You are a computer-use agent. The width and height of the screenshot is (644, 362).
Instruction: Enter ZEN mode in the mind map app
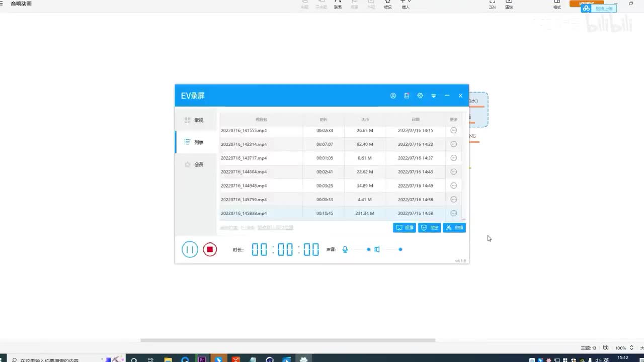tap(492, 5)
